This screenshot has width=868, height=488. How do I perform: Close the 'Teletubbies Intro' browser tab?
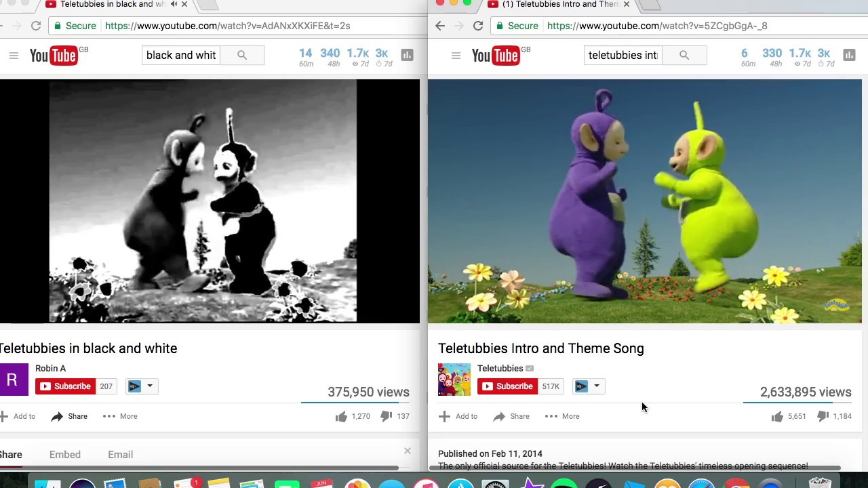pyautogui.click(x=626, y=4)
